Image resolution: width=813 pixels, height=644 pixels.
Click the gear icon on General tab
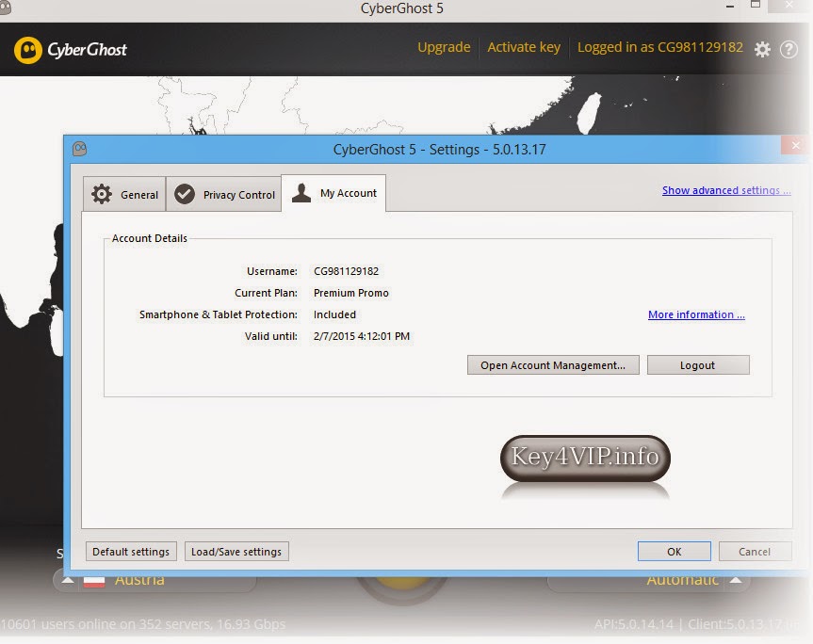[x=102, y=194]
